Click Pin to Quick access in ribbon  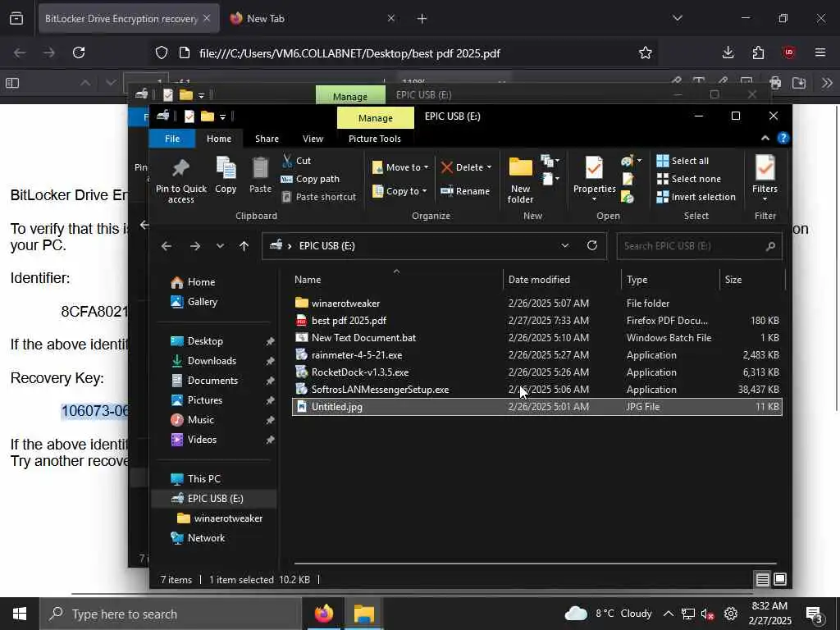coord(181,180)
